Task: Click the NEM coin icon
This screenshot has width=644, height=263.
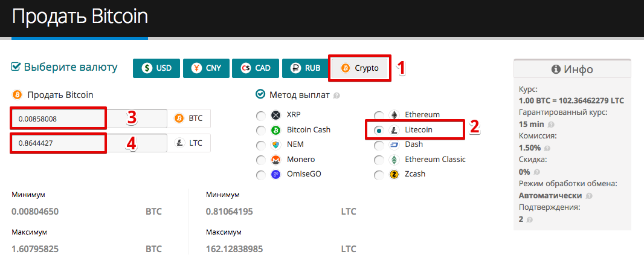Action: [275, 145]
